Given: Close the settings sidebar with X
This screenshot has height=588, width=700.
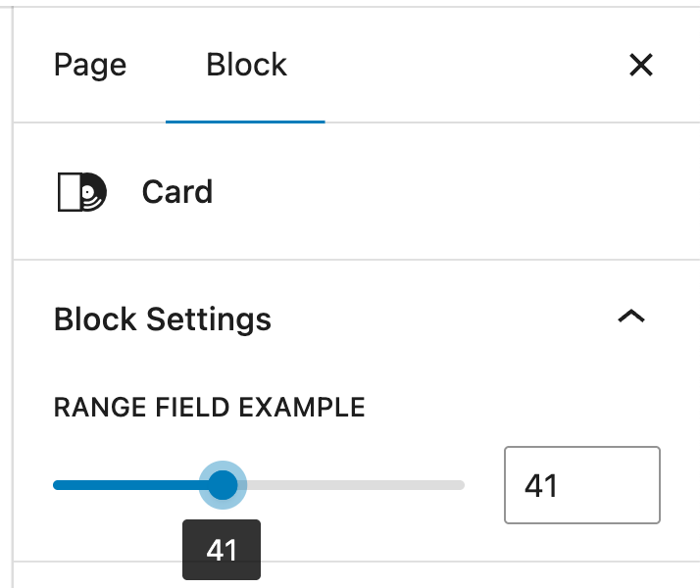Looking at the screenshot, I should pos(640,66).
